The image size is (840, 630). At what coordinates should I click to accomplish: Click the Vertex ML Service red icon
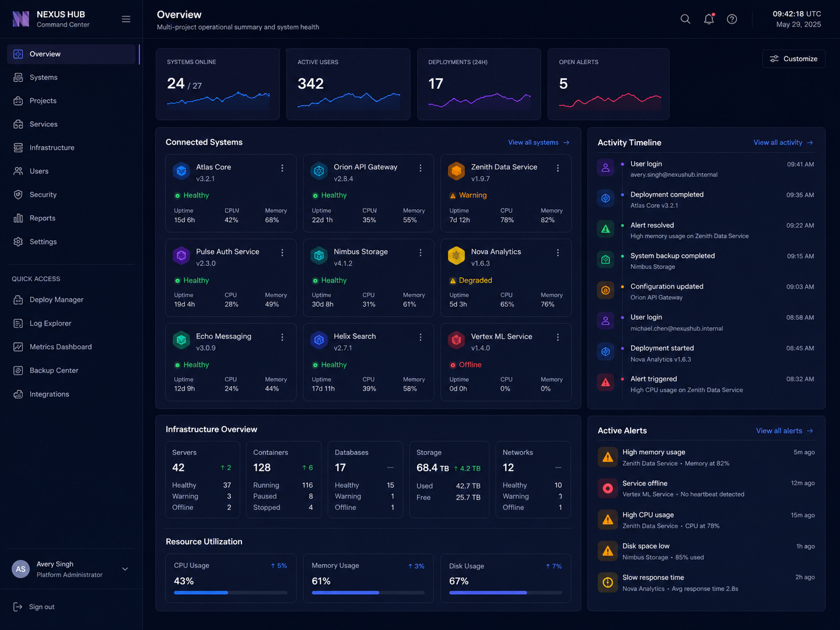457,341
